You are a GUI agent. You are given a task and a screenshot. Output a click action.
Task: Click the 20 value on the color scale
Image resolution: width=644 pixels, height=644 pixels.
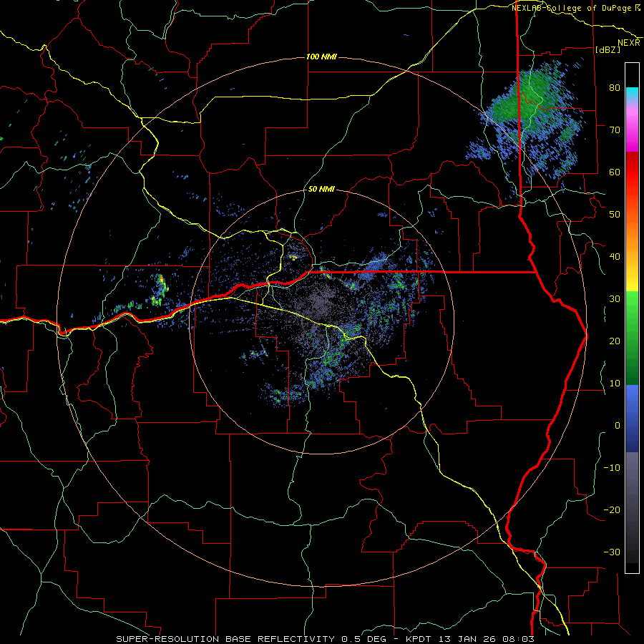pyautogui.click(x=615, y=341)
